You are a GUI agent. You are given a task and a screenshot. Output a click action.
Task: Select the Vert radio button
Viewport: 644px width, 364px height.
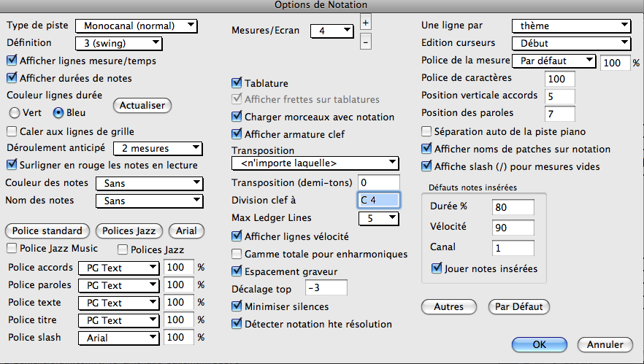(15, 112)
